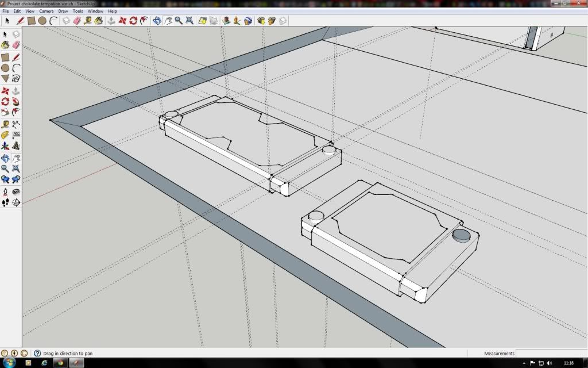Select the Dimension tool
The width and height of the screenshot is (588, 368).
point(16,124)
